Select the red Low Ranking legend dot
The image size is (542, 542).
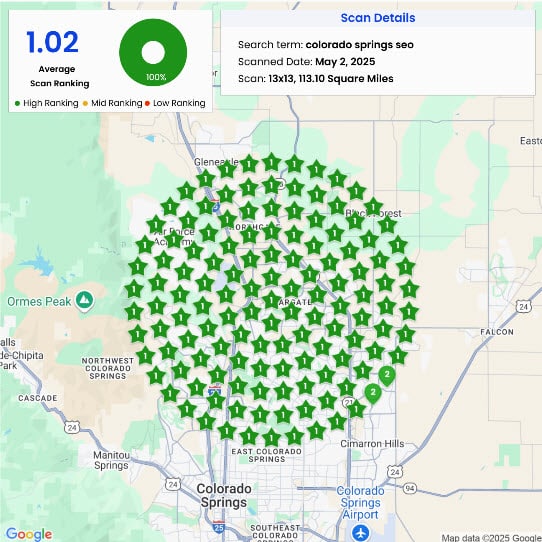(x=147, y=103)
